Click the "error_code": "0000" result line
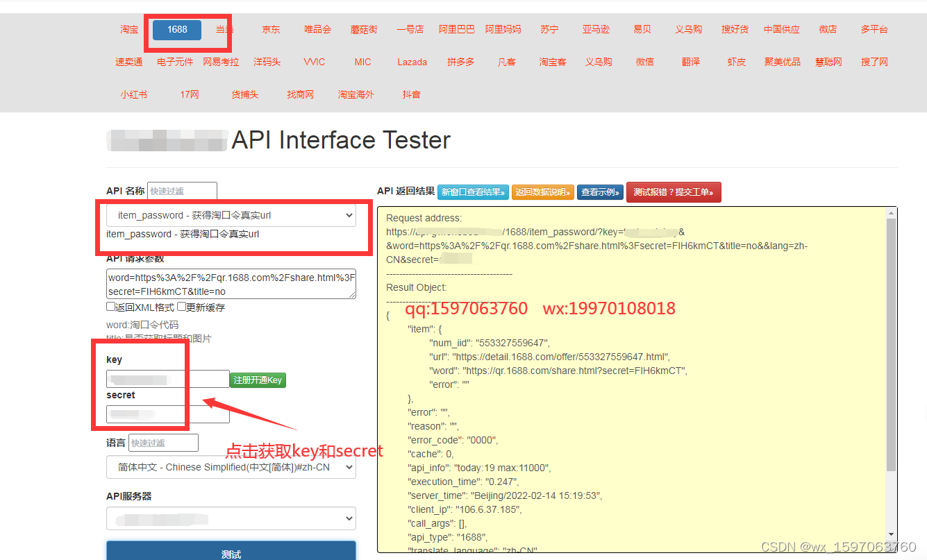The width and height of the screenshot is (927, 560). tap(453, 440)
